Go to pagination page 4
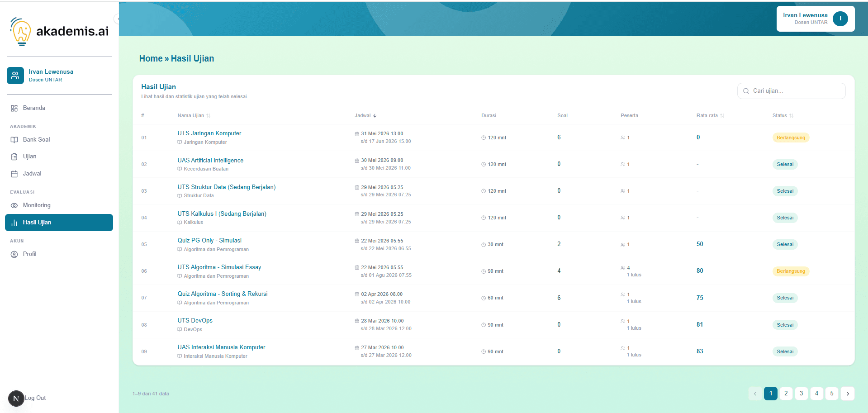The width and height of the screenshot is (868, 413). (817, 394)
